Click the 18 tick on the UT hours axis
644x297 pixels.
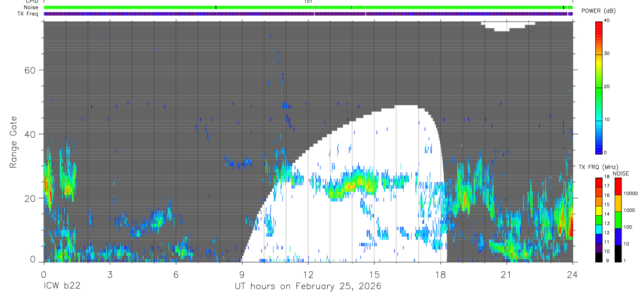(x=440, y=273)
